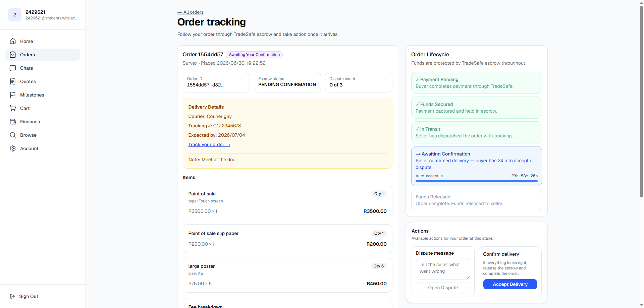The image size is (644, 308).
Task: Click the Note: Meet at the door text
Action: (213, 160)
